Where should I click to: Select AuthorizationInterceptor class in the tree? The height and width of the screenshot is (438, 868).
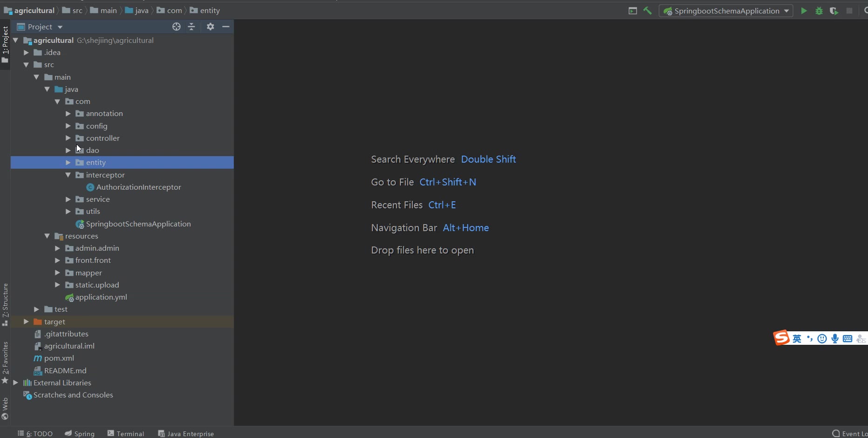[x=138, y=187]
